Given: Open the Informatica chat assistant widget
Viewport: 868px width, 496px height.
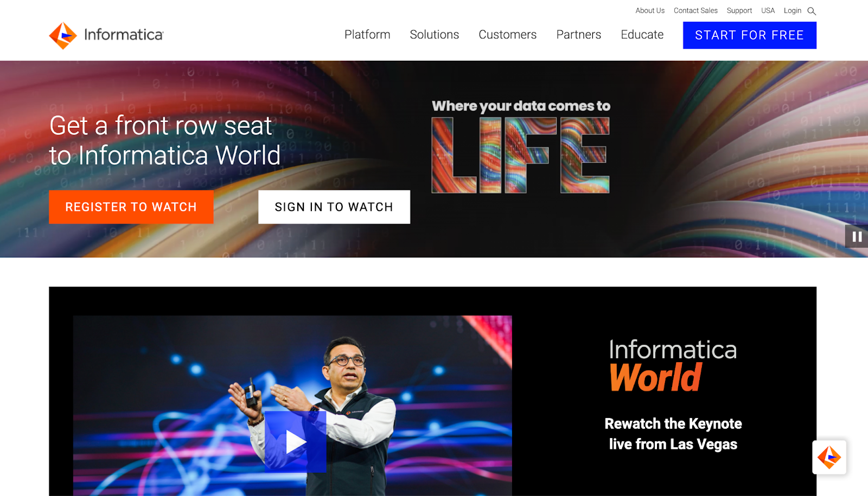Looking at the screenshot, I should (x=829, y=458).
